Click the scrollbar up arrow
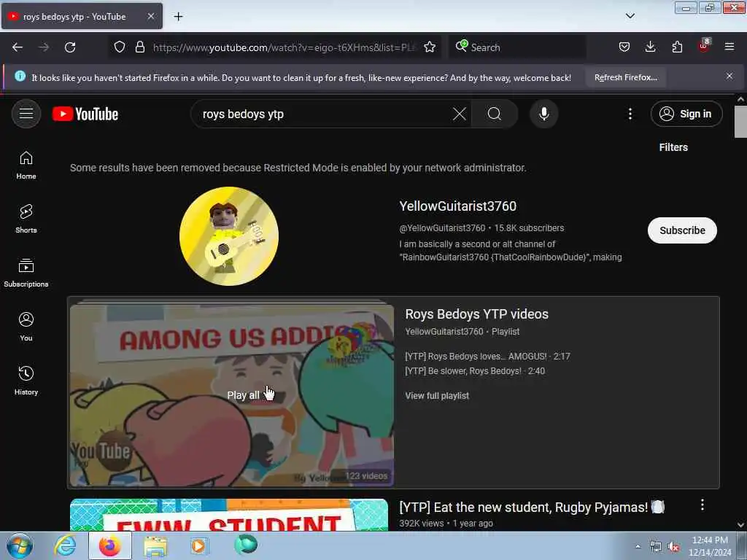The width and height of the screenshot is (747, 560). pyautogui.click(x=740, y=99)
